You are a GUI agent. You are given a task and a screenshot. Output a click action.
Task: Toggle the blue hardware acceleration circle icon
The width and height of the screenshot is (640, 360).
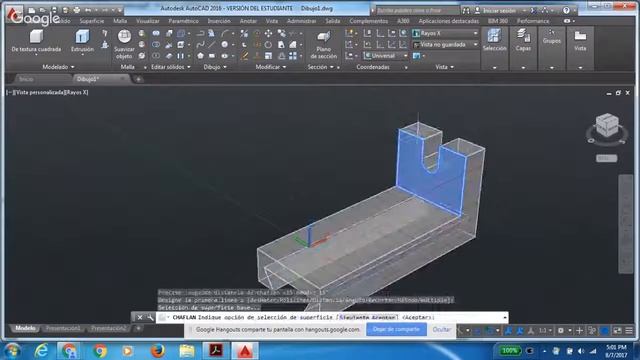coord(604,330)
